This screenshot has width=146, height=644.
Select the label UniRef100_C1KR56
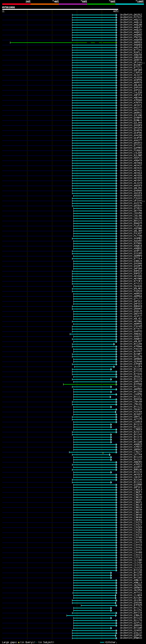click(131, 394)
